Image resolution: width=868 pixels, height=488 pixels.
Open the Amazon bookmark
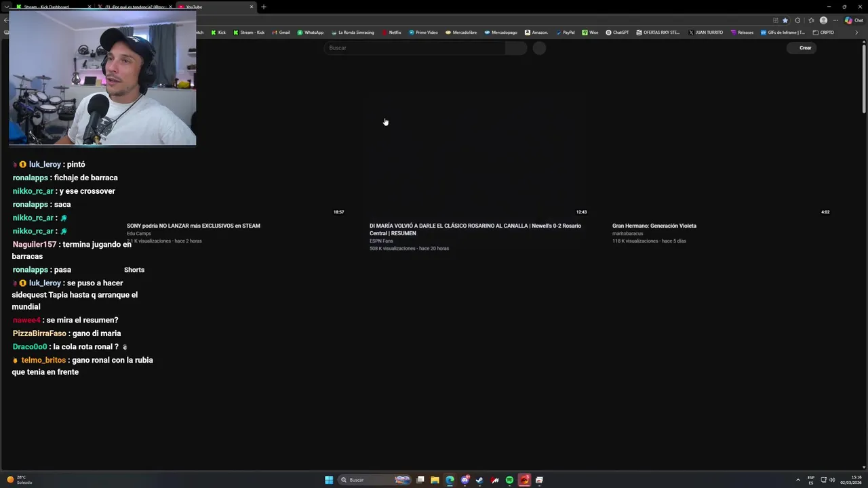536,33
